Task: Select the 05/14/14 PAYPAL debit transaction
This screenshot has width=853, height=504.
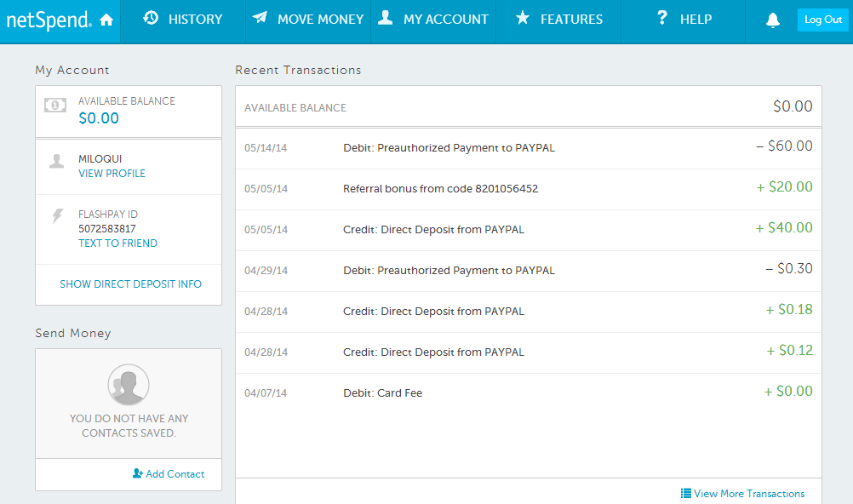Action: tap(528, 148)
